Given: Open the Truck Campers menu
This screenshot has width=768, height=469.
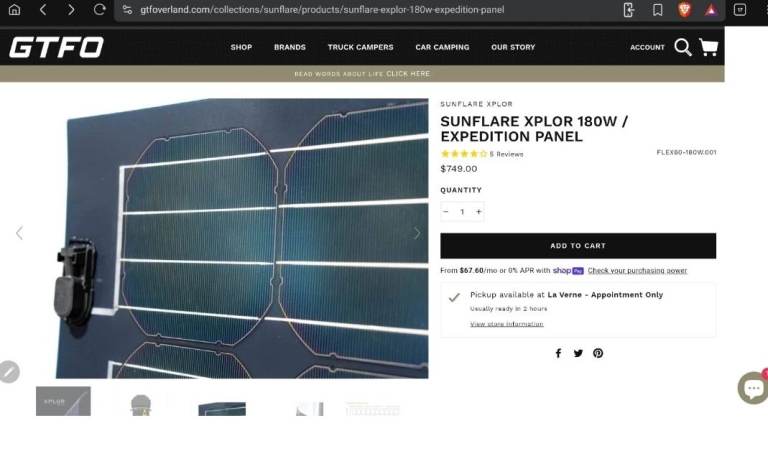Looking at the screenshot, I should pos(360,47).
